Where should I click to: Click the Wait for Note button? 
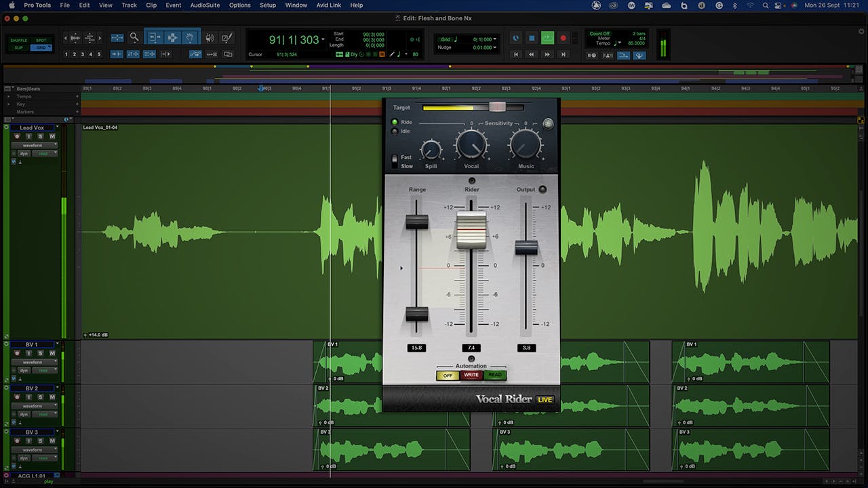point(592,56)
